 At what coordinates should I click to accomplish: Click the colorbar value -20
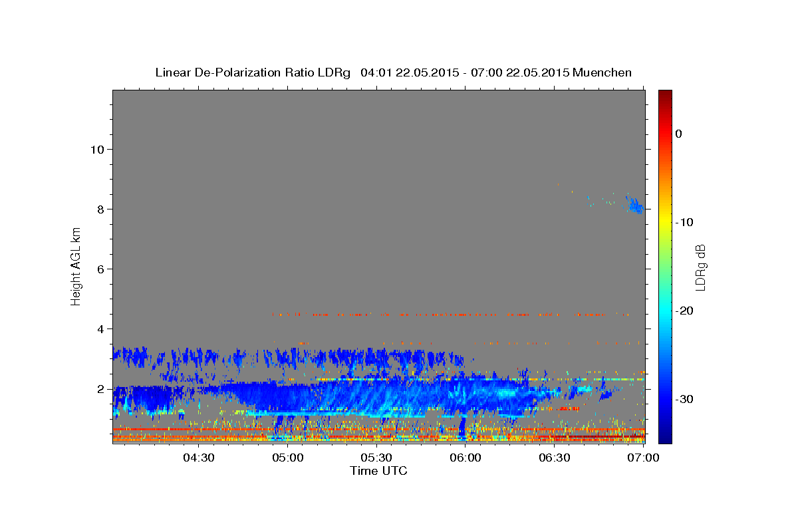(685, 311)
